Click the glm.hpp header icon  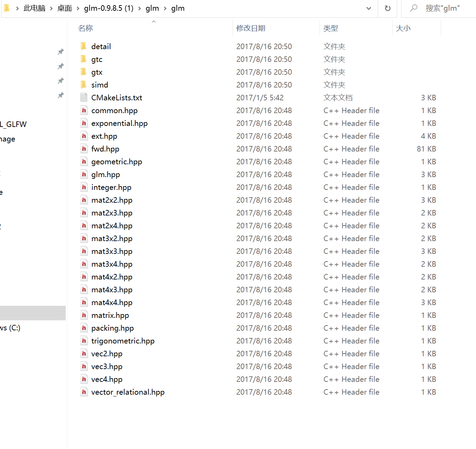[84, 174]
